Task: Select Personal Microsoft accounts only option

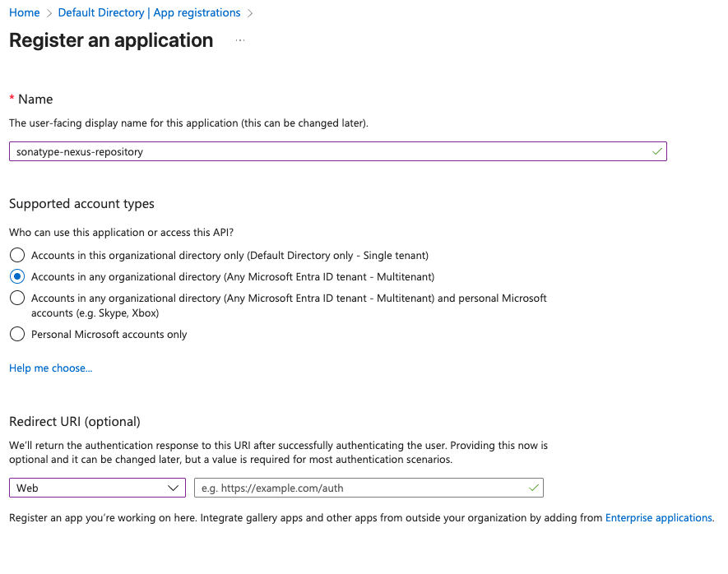Action: (17, 334)
